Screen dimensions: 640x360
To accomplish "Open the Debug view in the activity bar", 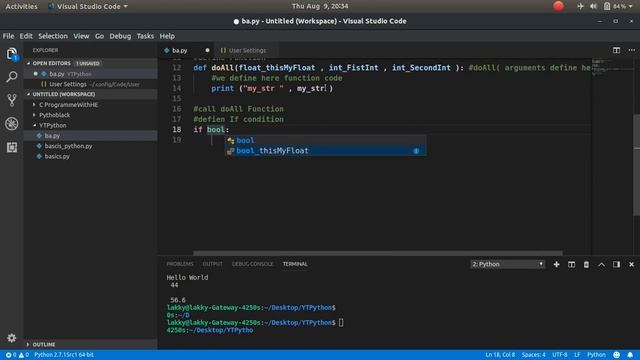I will click(11, 124).
